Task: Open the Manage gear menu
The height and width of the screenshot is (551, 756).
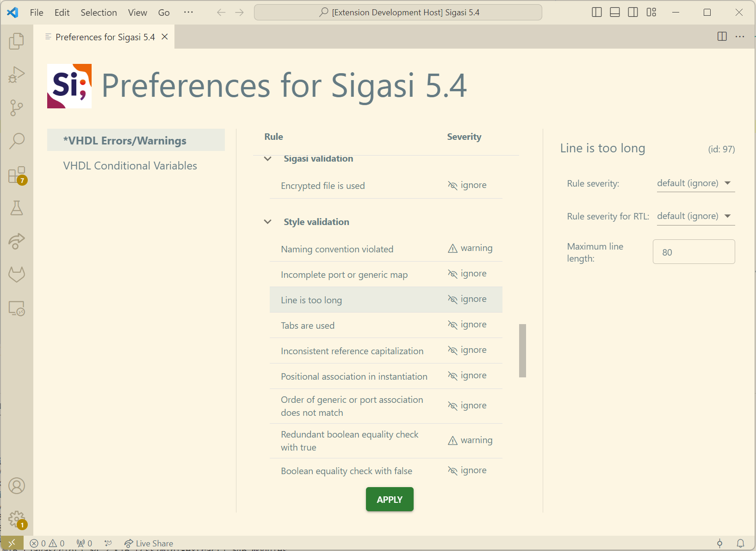Action: point(17,519)
